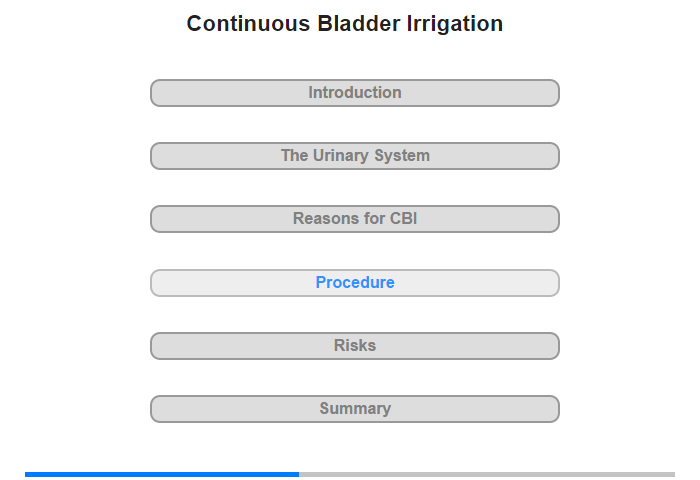
Task: Choose The Urinary System menu item
Action: 355,155
